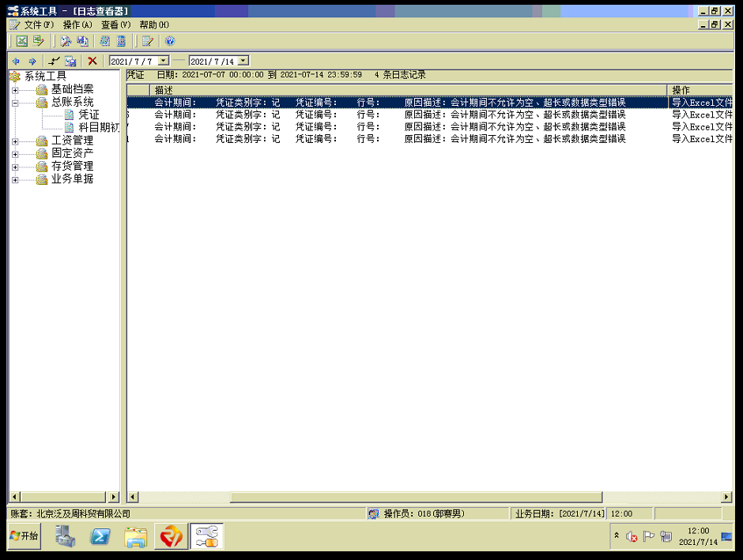This screenshot has height=560, width=743.
Task: Open Action Center flag in tray
Action: click(649, 536)
